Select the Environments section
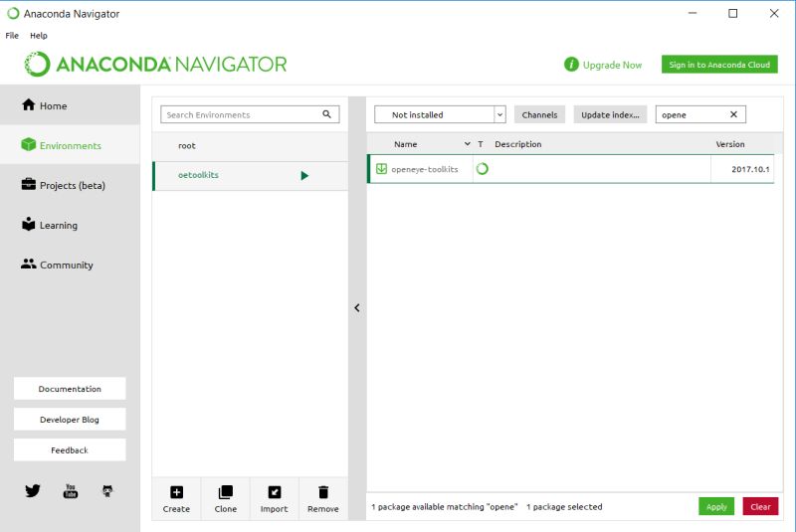This screenshot has width=796, height=532. [x=70, y=145]
